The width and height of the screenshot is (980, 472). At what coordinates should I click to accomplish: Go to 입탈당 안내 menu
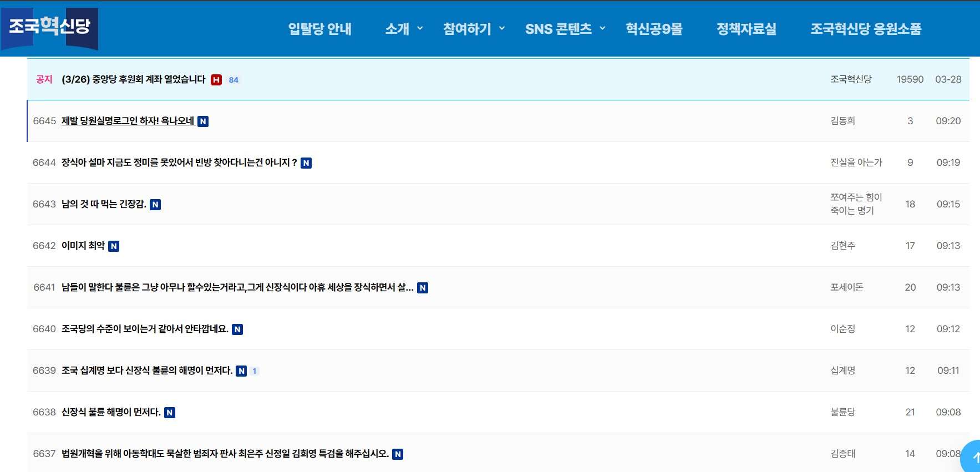(320, 29)
